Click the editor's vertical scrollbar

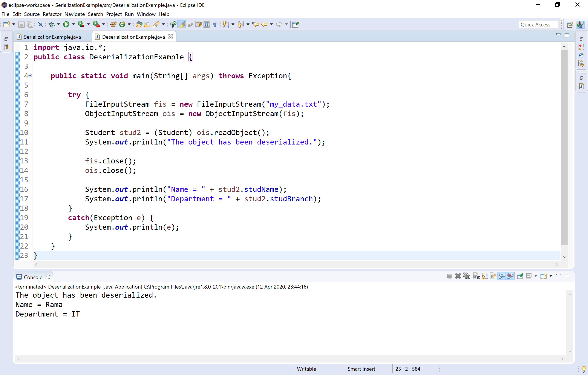(564, 147)
